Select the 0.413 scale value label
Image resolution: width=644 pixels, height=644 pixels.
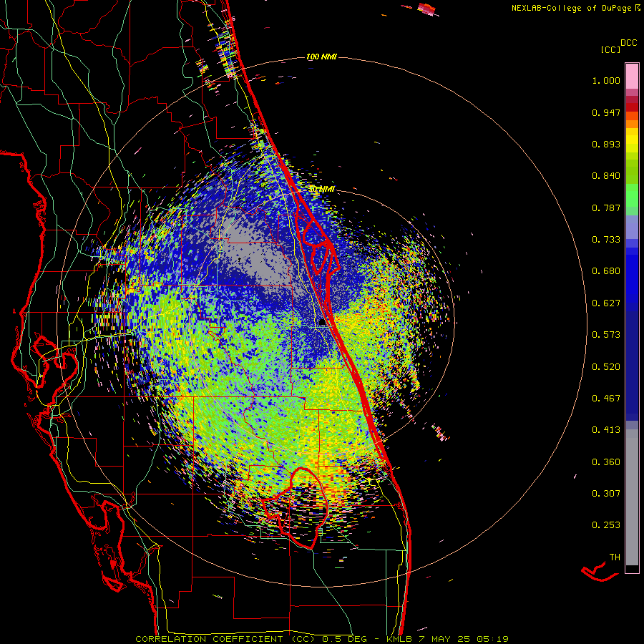[606, 430]
